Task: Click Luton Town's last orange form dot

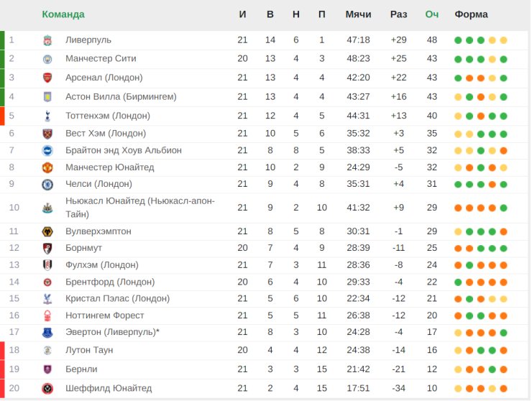Action: pos(503,351)
